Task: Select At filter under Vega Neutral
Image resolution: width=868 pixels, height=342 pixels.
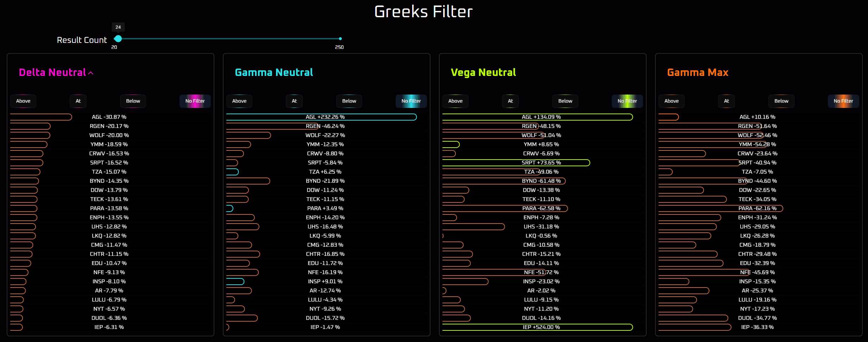Action: click(510, 101)
